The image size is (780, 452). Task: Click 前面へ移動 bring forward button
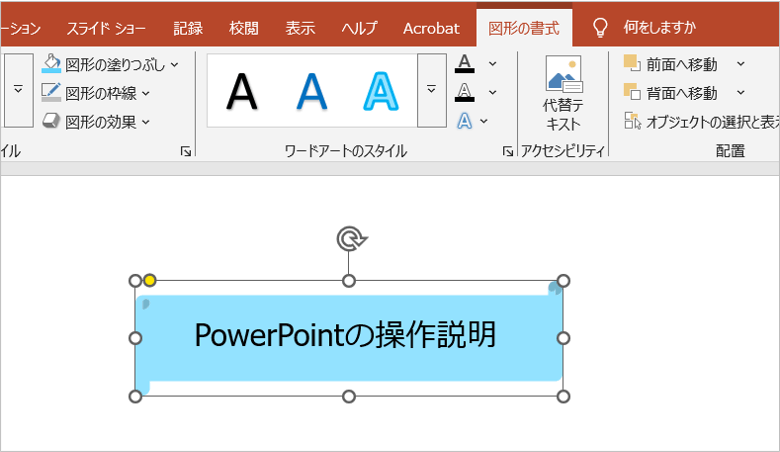tap(671, 64)
